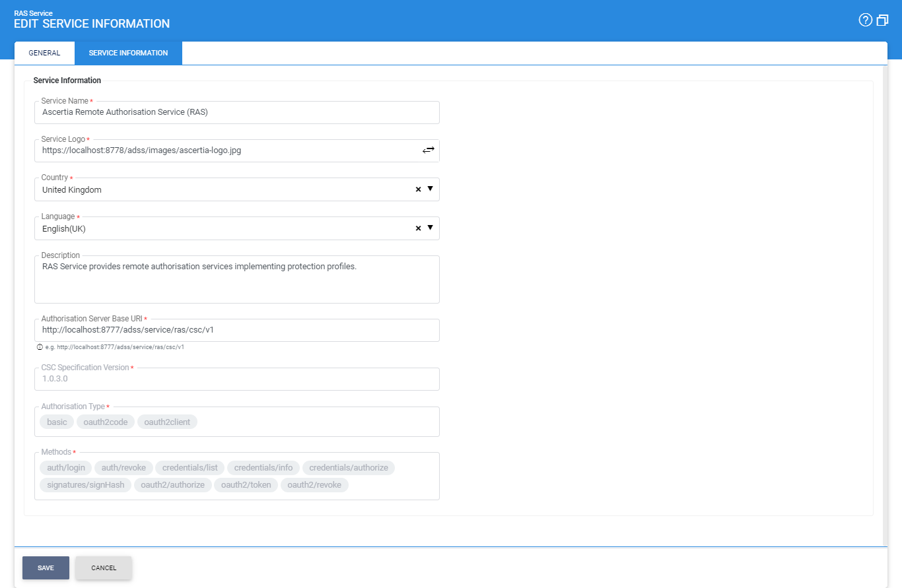Viewport: 902px width, 588px height.
Task: Click the window restore icon in header
Action: pyautogui.click(x=883, y=20)
